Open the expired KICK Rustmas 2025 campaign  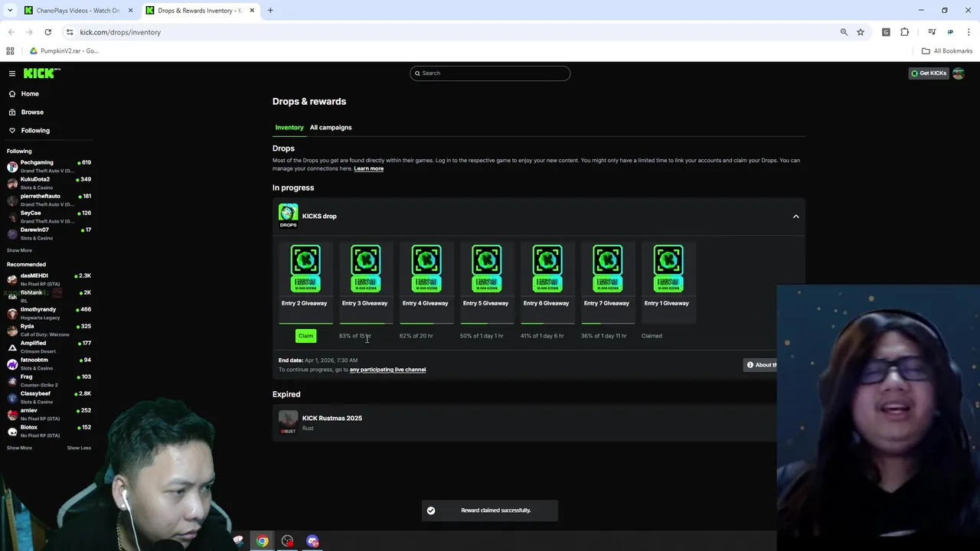[x=524, y=422]
